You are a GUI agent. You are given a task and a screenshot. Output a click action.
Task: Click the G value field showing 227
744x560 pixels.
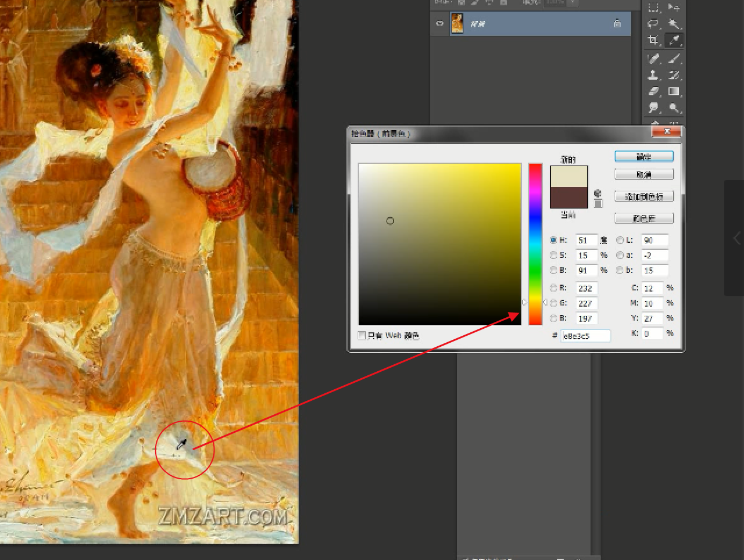coord(586,303)
